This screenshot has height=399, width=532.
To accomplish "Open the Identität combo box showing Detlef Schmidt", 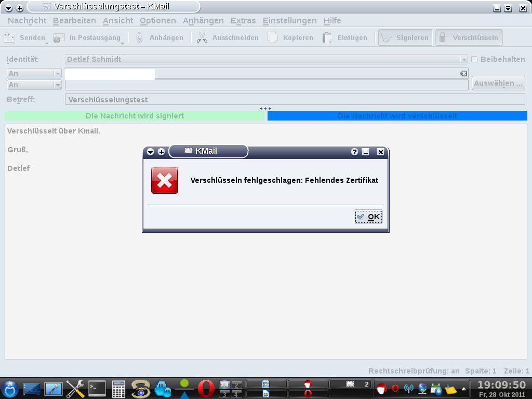I will point(266,59).
